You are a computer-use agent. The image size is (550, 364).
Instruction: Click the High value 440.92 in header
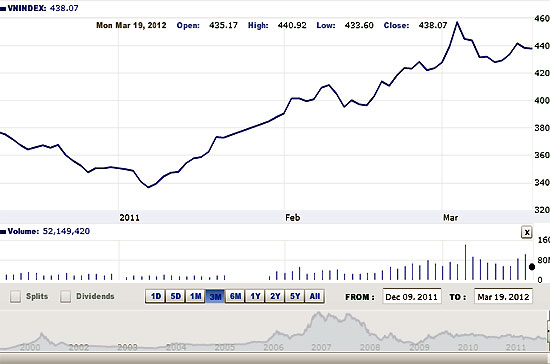coord(292,25)
